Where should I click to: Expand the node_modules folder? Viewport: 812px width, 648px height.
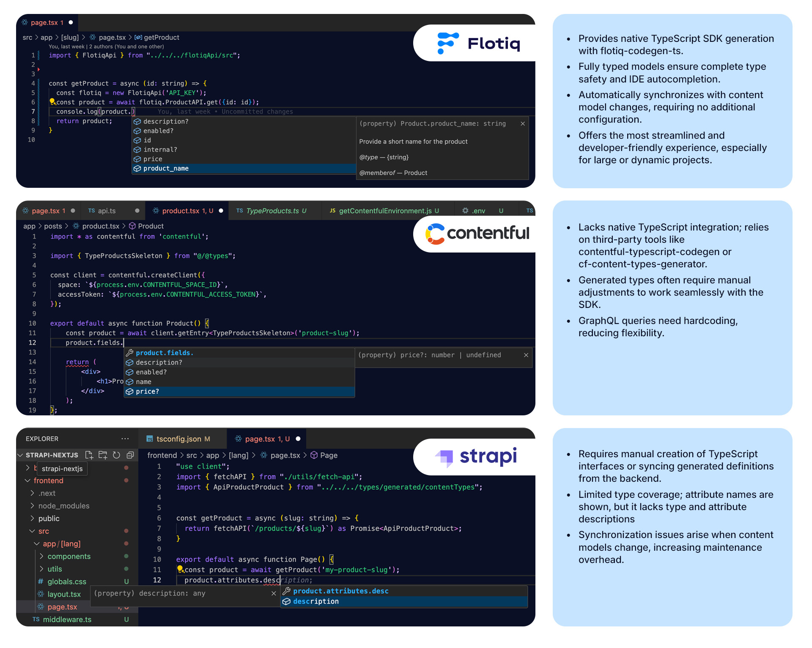click(x=33, y=506)
